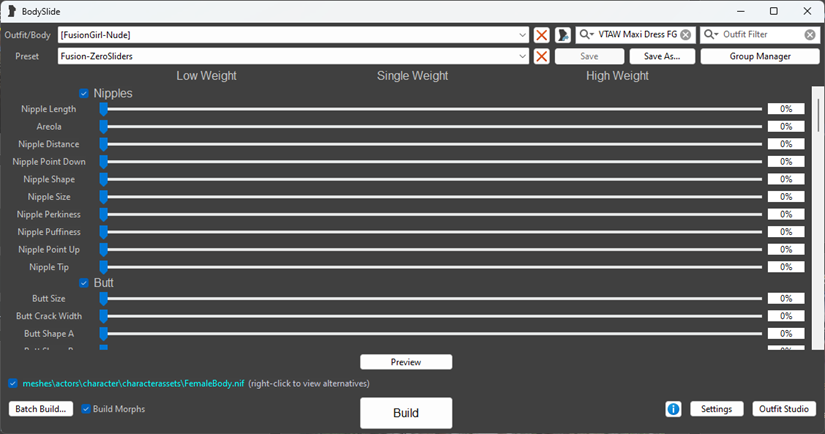Click the Preview button
The width and height of the screenshot is (825, 434).
pyautogui.click(x=406, y=362)
